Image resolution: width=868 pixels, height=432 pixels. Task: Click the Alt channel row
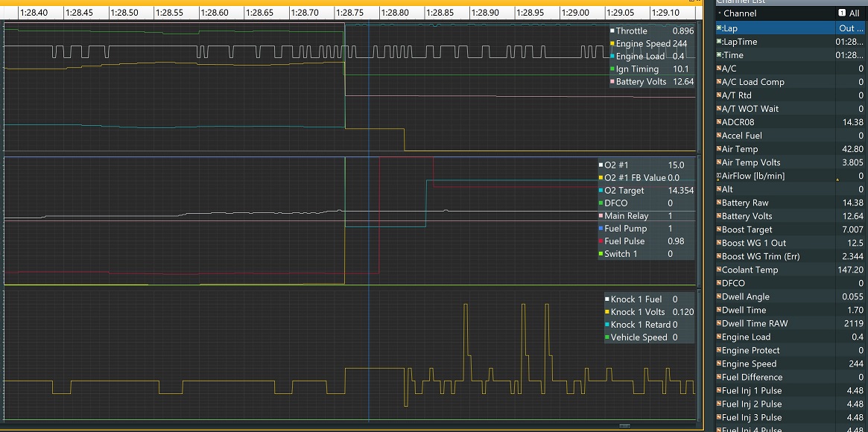(x=791, y=189)
